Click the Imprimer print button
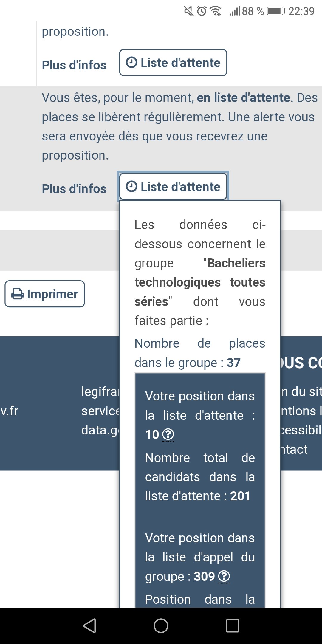322x644 pixels. click(45, 294)
